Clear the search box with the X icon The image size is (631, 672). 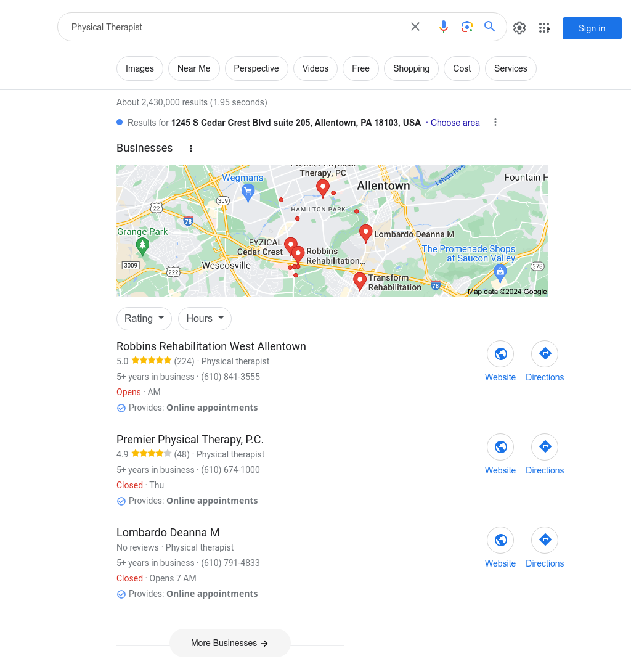tap(415, 27)
